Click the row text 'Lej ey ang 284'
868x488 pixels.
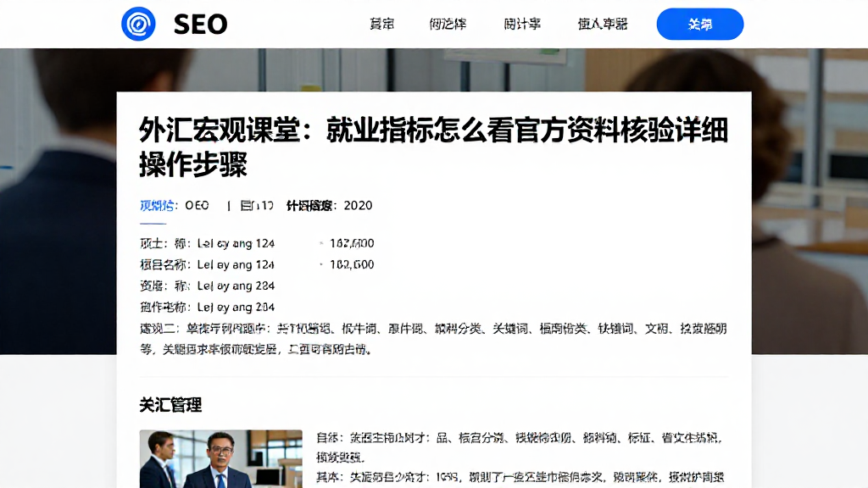pos(236,307)
